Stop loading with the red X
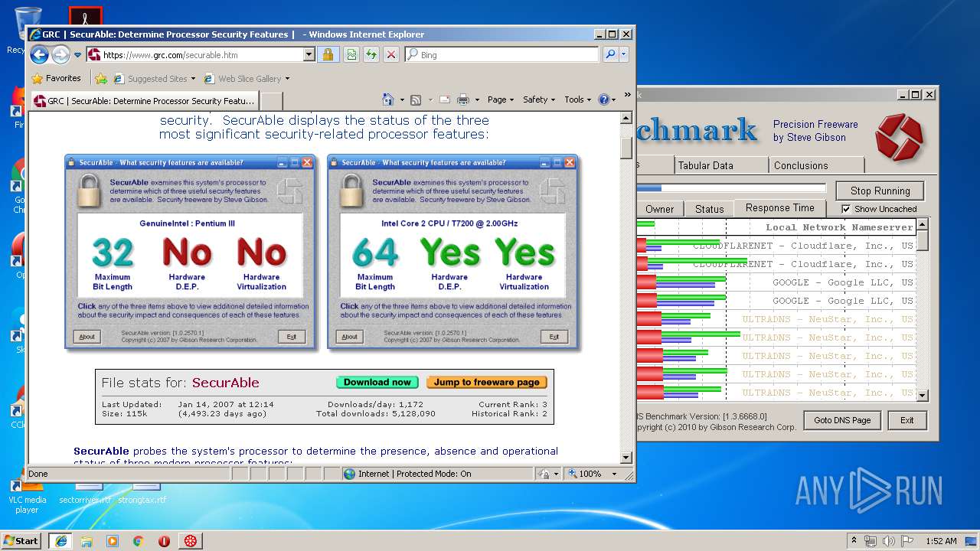Image resolution: width=980 pixels, height=551 pixels. [391, 54]
